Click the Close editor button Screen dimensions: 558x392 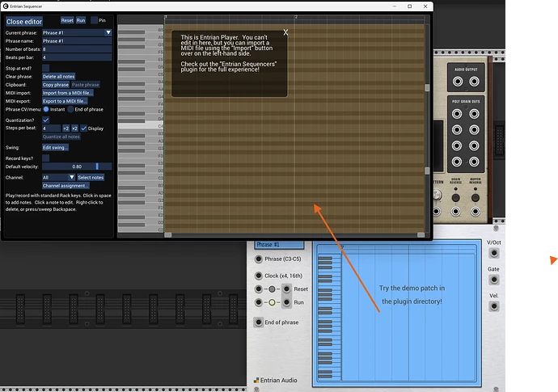click(24, 22)
